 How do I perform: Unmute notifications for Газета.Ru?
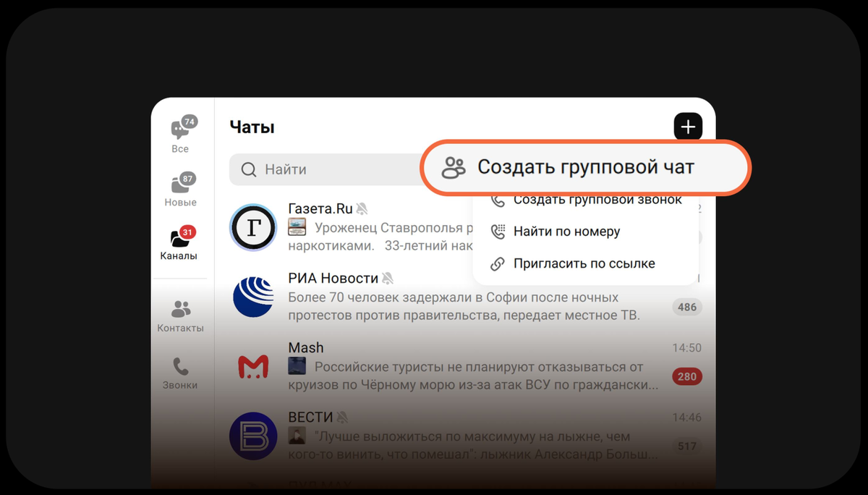(362, 208)
